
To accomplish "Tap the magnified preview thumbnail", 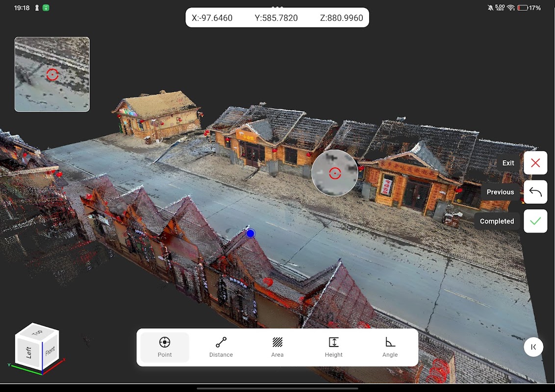I will point(52,74).
